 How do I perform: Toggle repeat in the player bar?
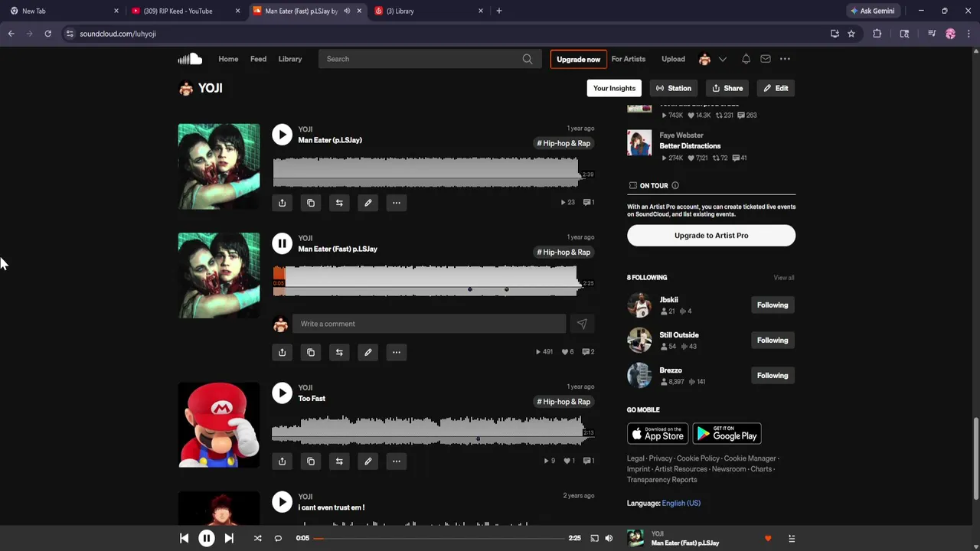(x=278, y=539)
